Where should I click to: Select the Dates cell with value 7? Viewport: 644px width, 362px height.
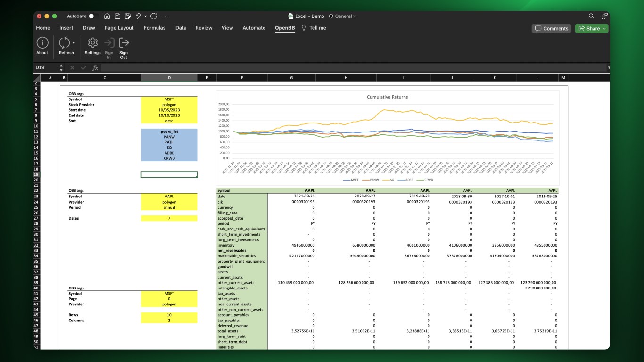(169, 218)
